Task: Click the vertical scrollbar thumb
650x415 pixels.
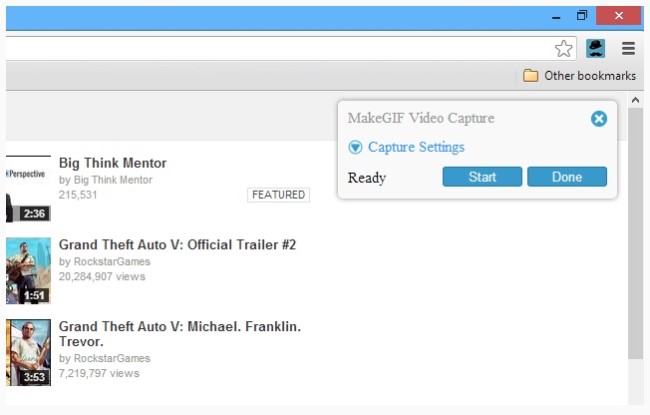Action: coord(635,233)
